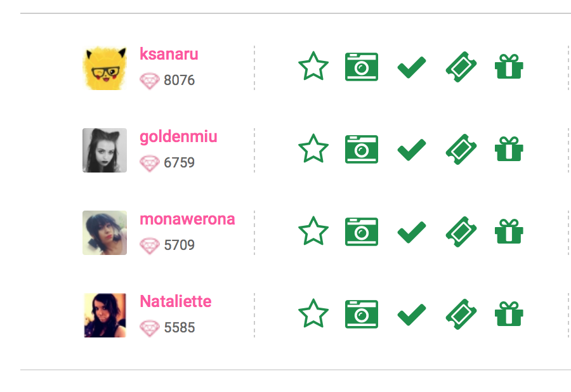Click the ticket icon for goldenmiu
Screen dimensions: 571x392
461,150
